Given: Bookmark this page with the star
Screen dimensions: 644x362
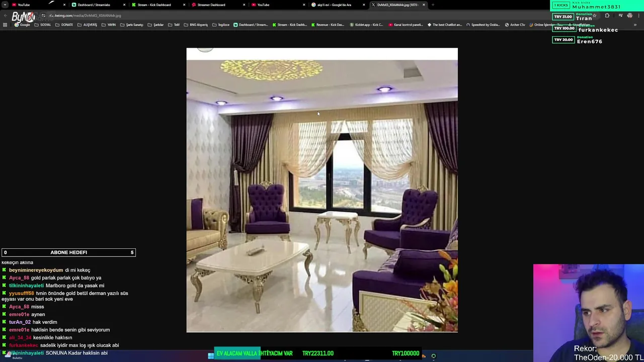Looking at the screenshot, I should [x=594, y=16].
